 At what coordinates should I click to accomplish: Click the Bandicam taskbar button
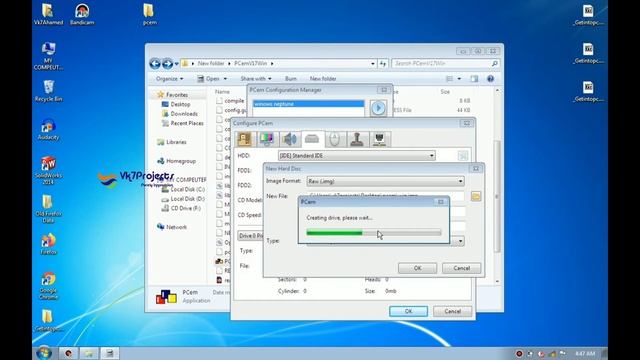pyautogui.click(x=69, y=353)
